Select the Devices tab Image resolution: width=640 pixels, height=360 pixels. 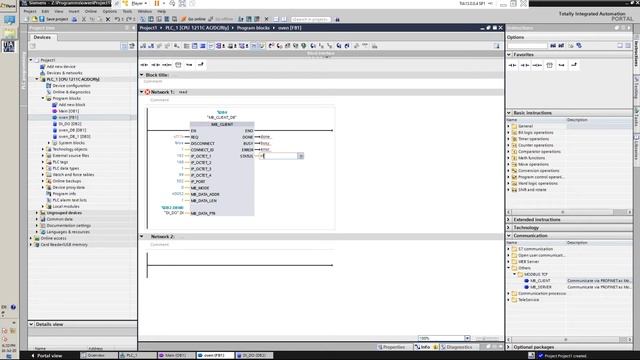42,37
